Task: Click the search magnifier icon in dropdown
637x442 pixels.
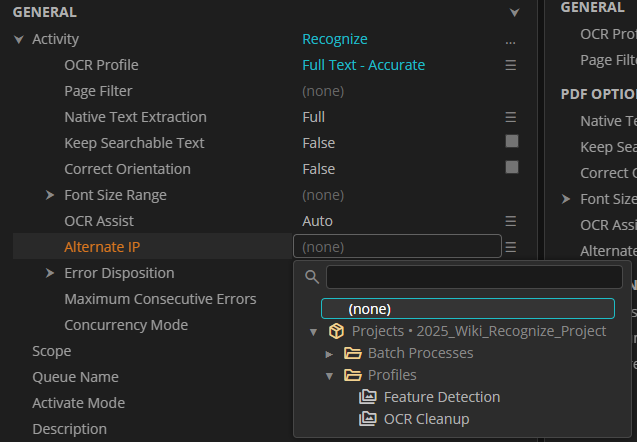Action: 312,277
